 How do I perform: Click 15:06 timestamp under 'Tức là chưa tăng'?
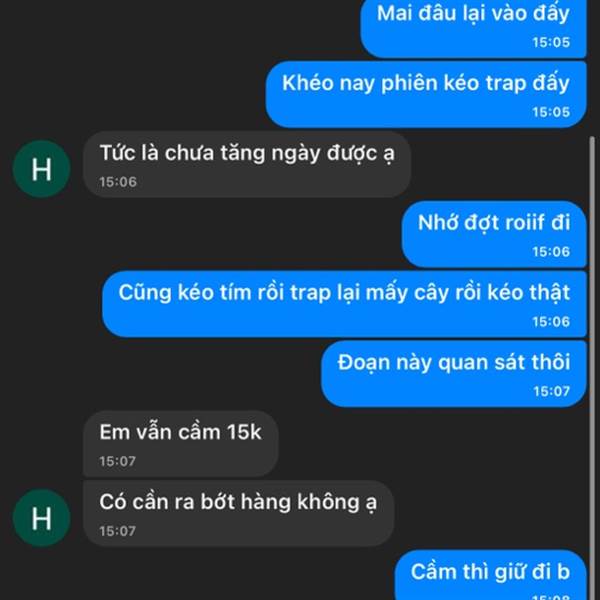[118, 182]
